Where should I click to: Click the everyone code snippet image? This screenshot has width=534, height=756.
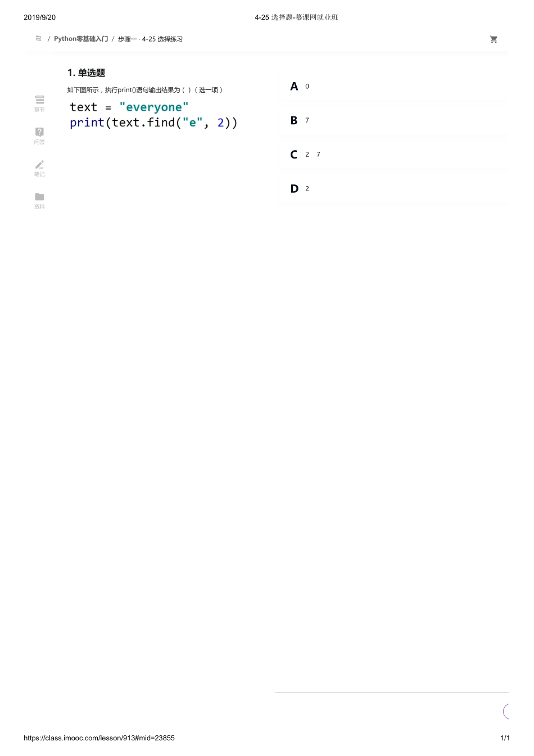coord(153,115)
